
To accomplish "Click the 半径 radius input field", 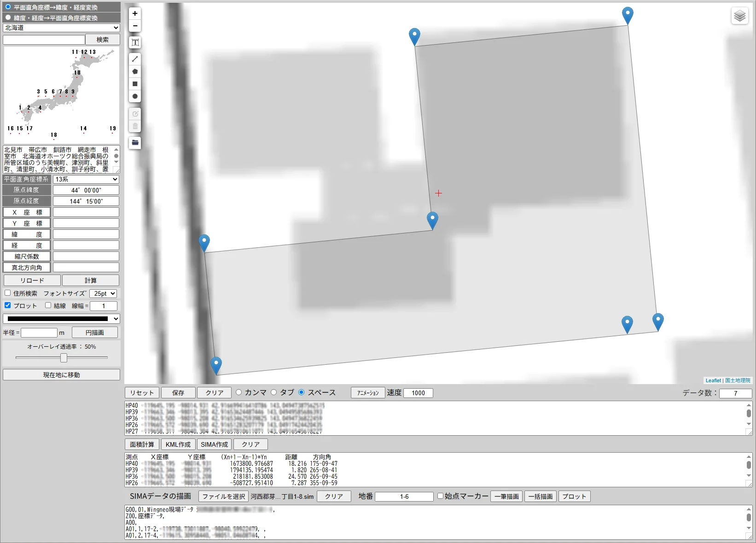I will click(39, 333).
